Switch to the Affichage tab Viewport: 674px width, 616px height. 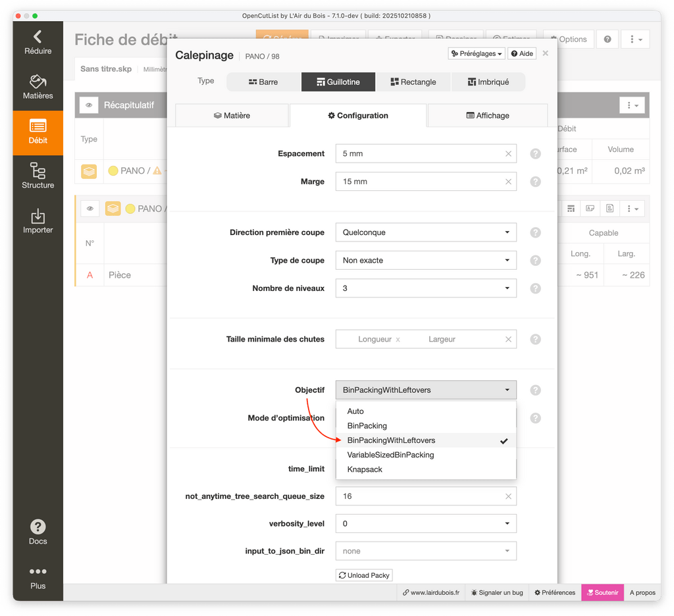pyautogui.click(x=487, y=115)
